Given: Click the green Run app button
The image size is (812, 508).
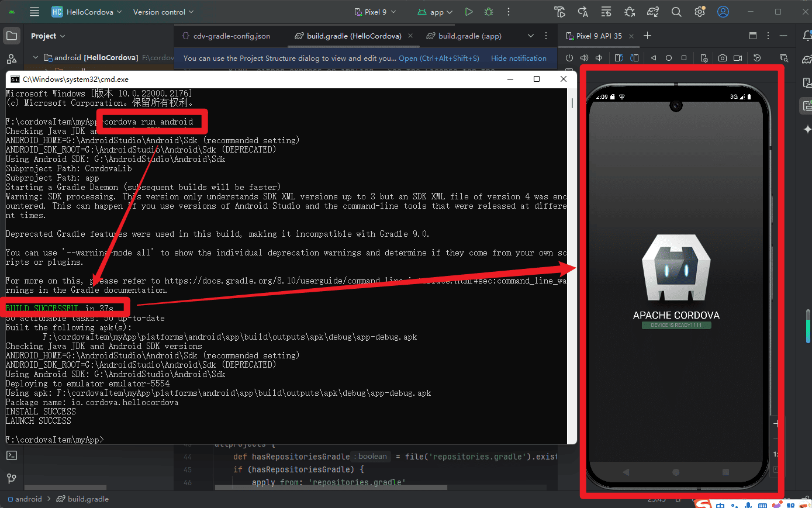Looking at the screenshot, I should pos(469,12).
